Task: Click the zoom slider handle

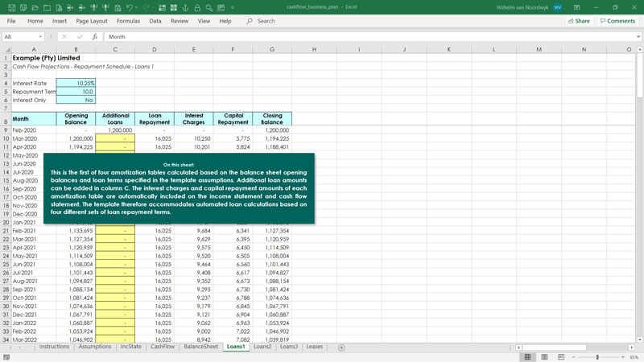Action: [597, 357]
